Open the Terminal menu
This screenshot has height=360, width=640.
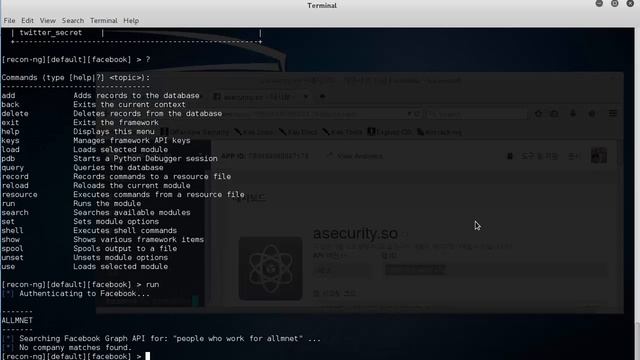tap(104, 20)
